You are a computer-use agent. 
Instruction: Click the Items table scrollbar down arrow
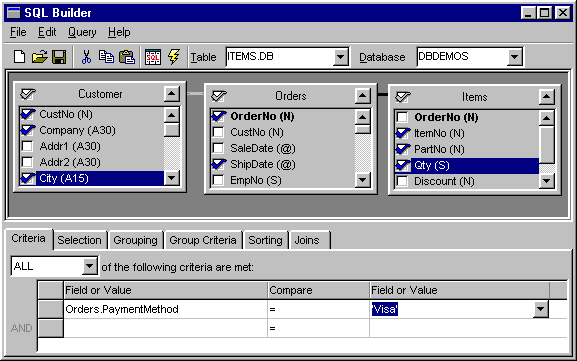[x=546, y=181]
